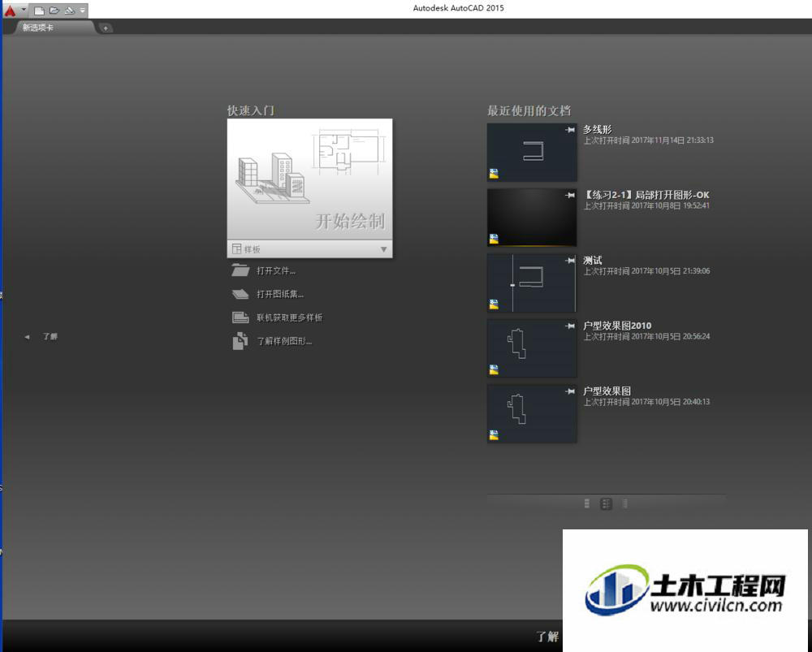This screenshot has width=812, height=652.
Task: Click the 【练习2-1】局部打开图形-OK document title
Action: (646, 195)
